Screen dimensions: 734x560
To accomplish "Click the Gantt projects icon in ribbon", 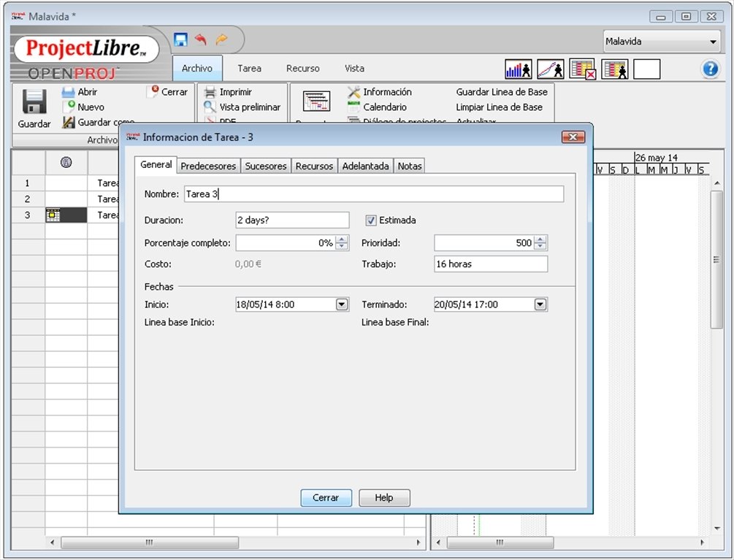I will click(x=316, y=101).
